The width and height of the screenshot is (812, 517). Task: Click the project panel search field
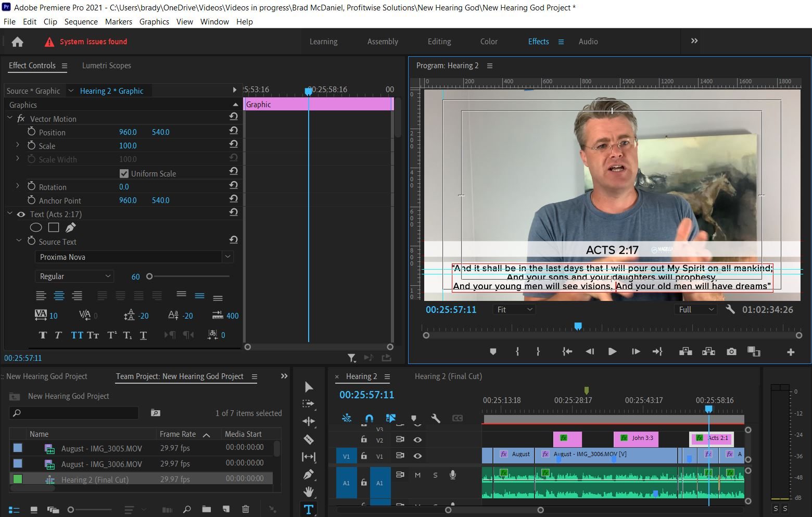point(74,413)
